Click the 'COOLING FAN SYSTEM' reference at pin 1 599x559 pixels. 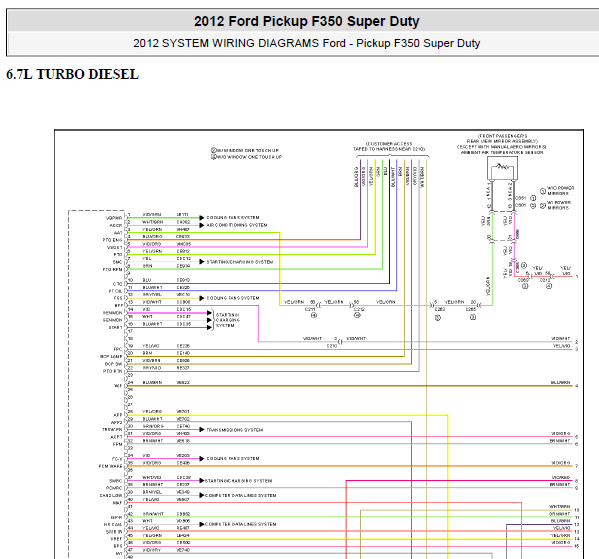(233, 217)
